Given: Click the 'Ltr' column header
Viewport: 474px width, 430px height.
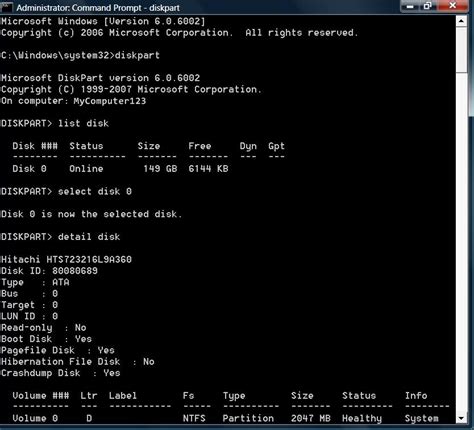Looking at the screenshot, I should coord(89,396).
